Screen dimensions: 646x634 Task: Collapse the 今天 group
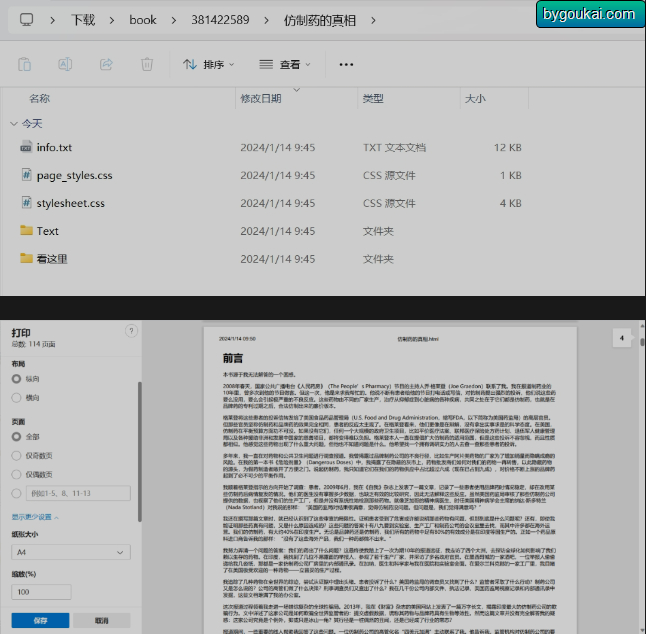click(14, 124)
